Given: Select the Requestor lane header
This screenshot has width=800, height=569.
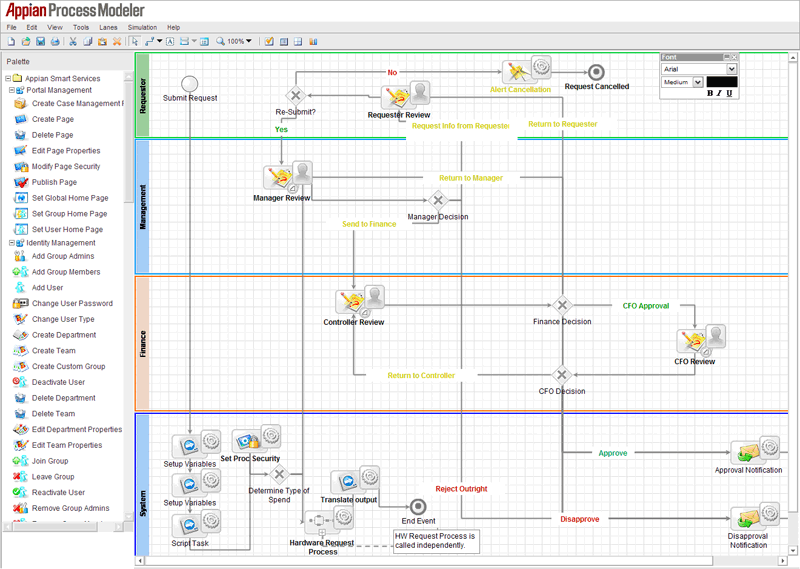Looking at the screenshot, I should pos(143,95).
